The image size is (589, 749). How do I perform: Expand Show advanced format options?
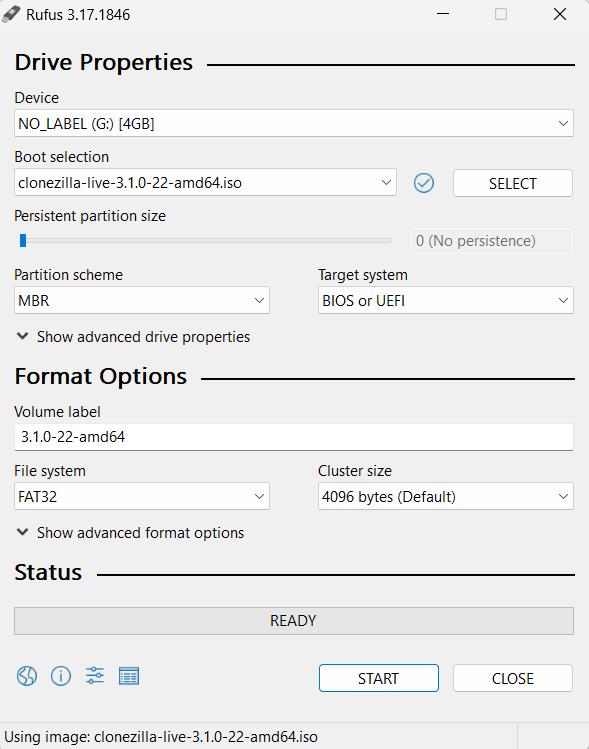[x=130, y=533]
